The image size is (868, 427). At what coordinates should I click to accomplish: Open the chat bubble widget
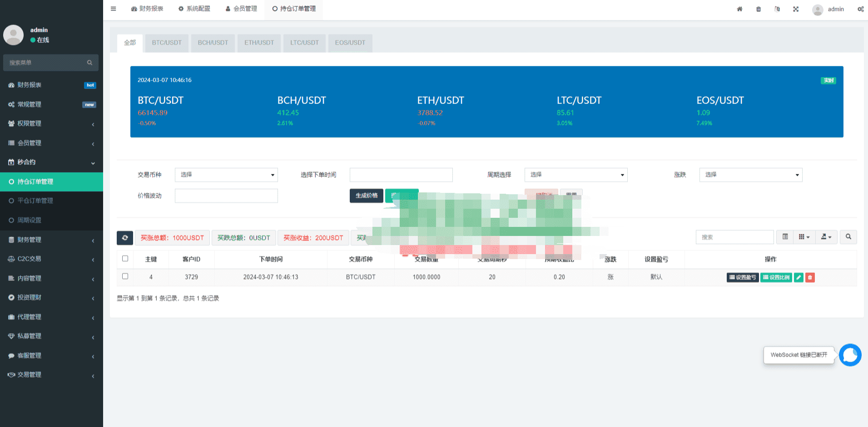pos(850,355)
